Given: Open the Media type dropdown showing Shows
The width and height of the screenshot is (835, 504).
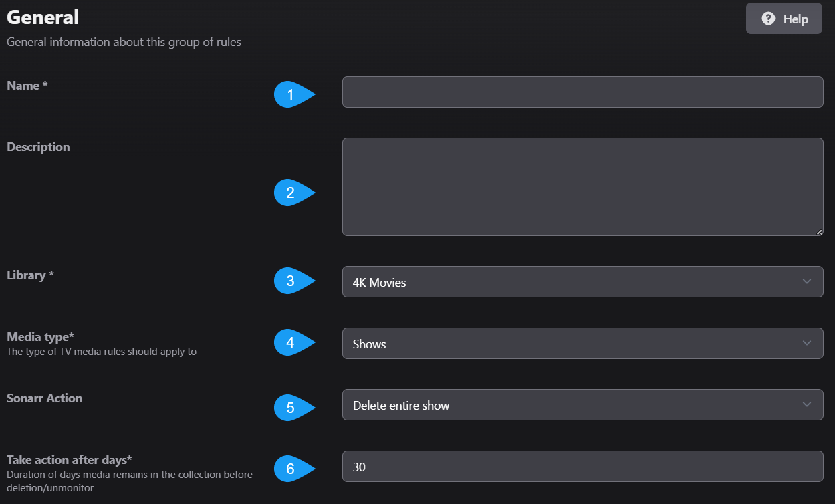Looking at the screenshot, I should coord(582,343).
